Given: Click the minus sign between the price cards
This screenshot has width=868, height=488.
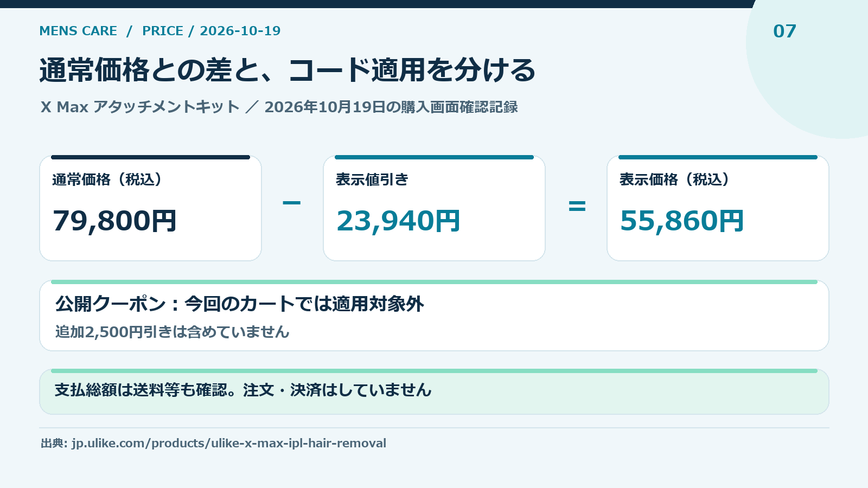Looking at the screenshot, I should pyautogui.click(x=292, y=203).
